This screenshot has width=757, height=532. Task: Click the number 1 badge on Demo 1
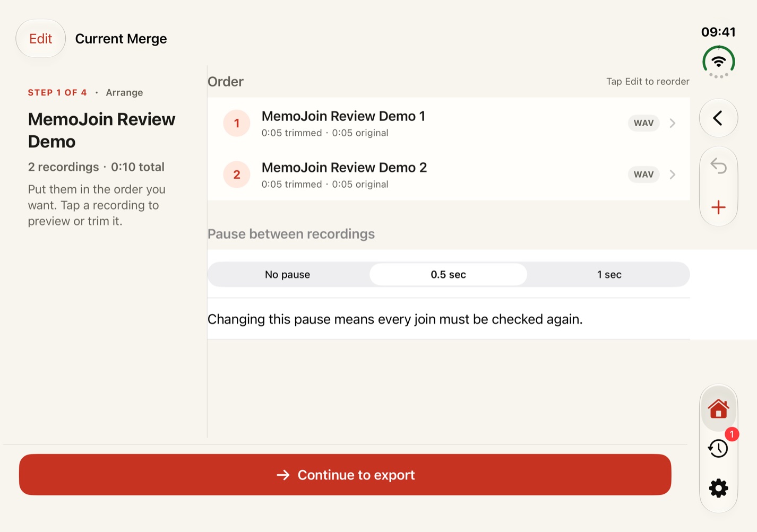(237, 123)
